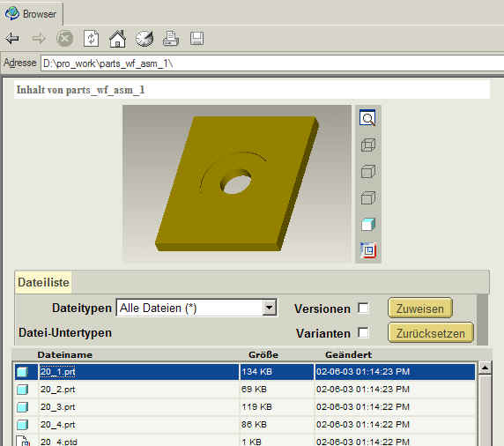Click the Forward arrow icon
Image resolution: width=504 pixels, height=446 pixels.
point(39,39)
